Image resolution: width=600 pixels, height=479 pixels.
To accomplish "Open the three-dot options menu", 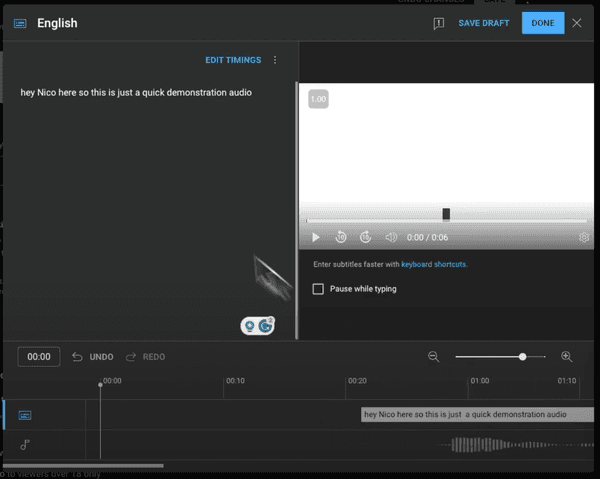I will point(275,60).
